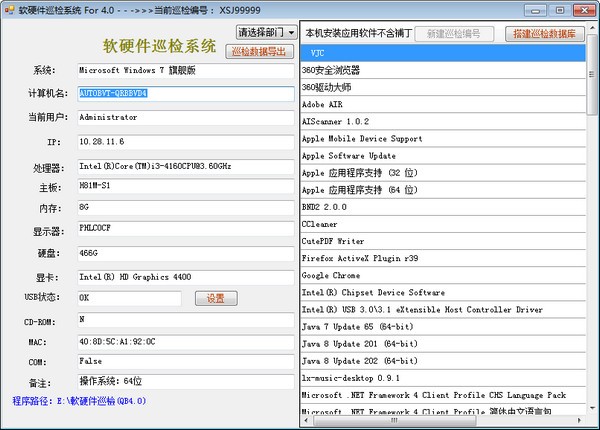Close the 软硬件巡检系统 window
Viewport: 600px width, 430px height.
pyautogui.click(x=584, y=10)
